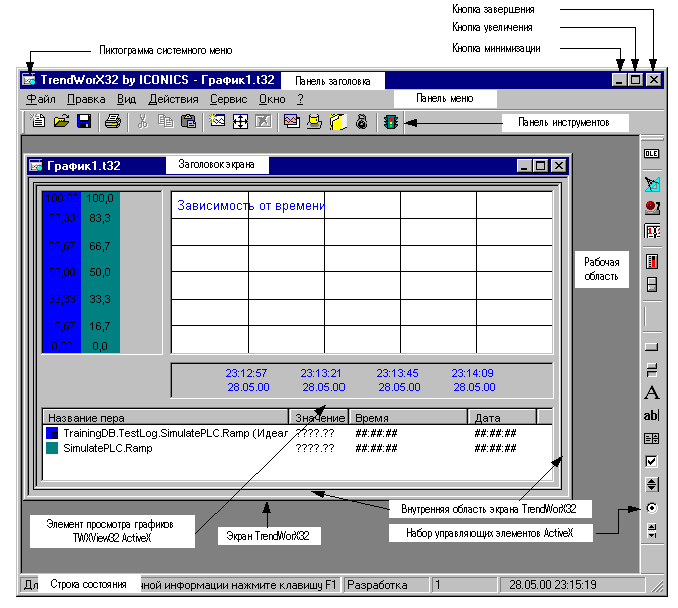678x608 pixels.
Task: Select the TrainingDB.TestLog.SimulatePLC.Ramp pen row
Action: pyautogui.click(x=297, y=433)
